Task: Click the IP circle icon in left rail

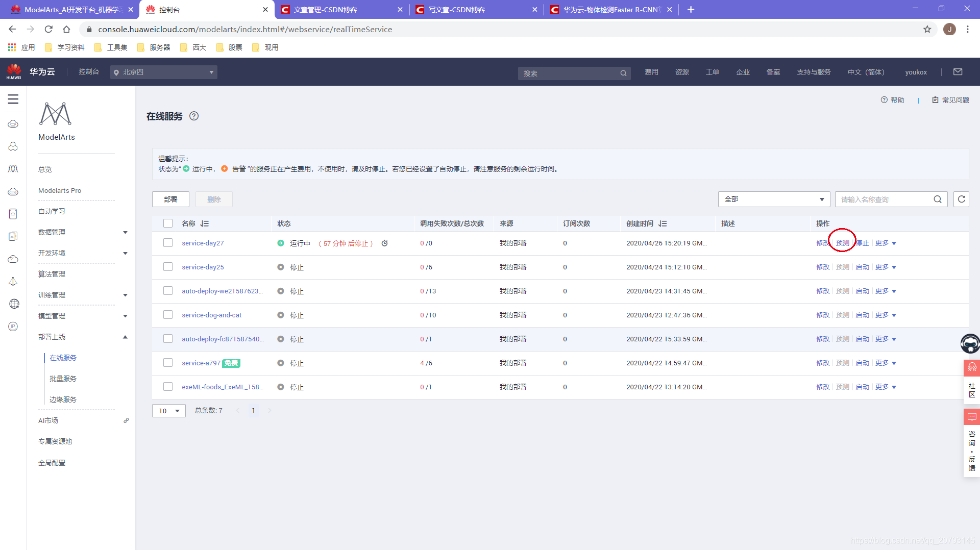Action: click(13, 327)
